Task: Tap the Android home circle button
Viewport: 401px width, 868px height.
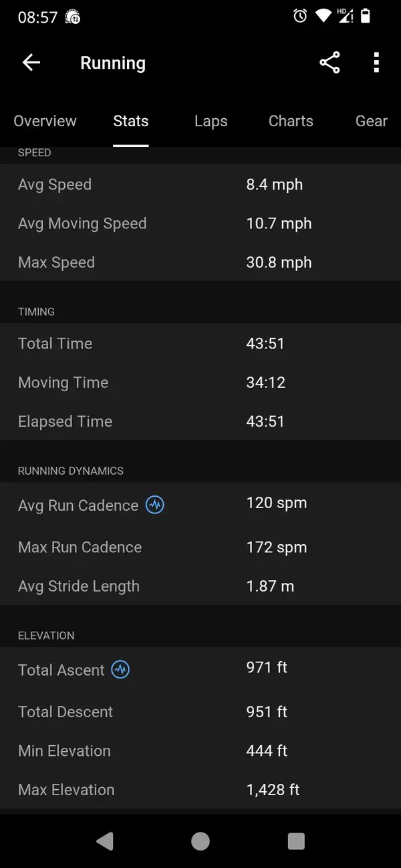Action: (x=200, y=841)
